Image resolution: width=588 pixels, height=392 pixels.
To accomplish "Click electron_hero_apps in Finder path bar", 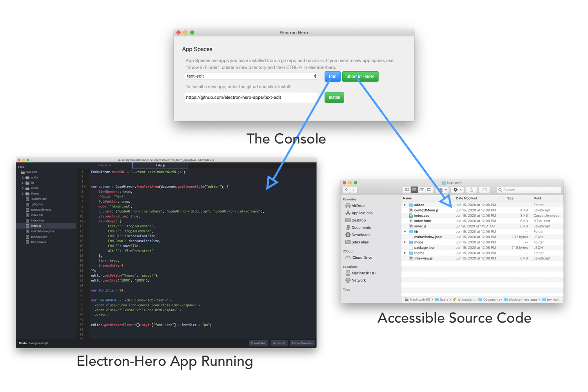I will tap(521, 299).
